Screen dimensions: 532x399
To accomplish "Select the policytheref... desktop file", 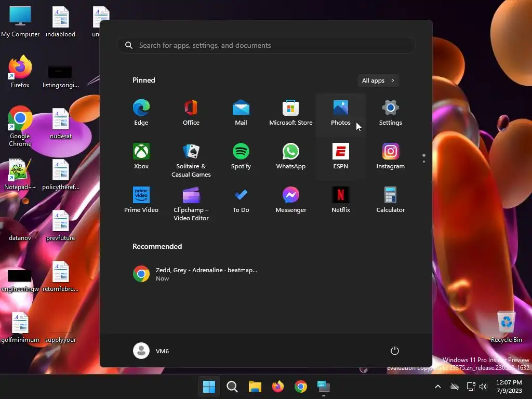I will click(x=60, y=175).
